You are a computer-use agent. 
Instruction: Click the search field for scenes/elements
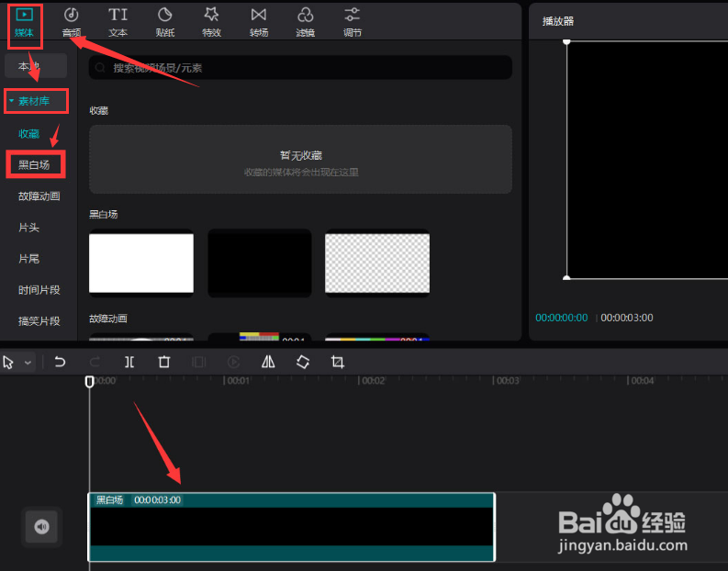coord(300,68)
